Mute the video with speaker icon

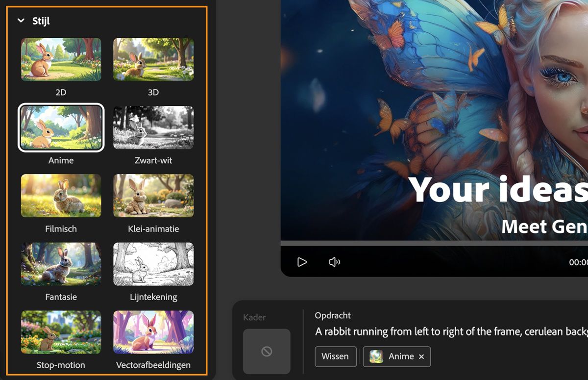(334, 262)
